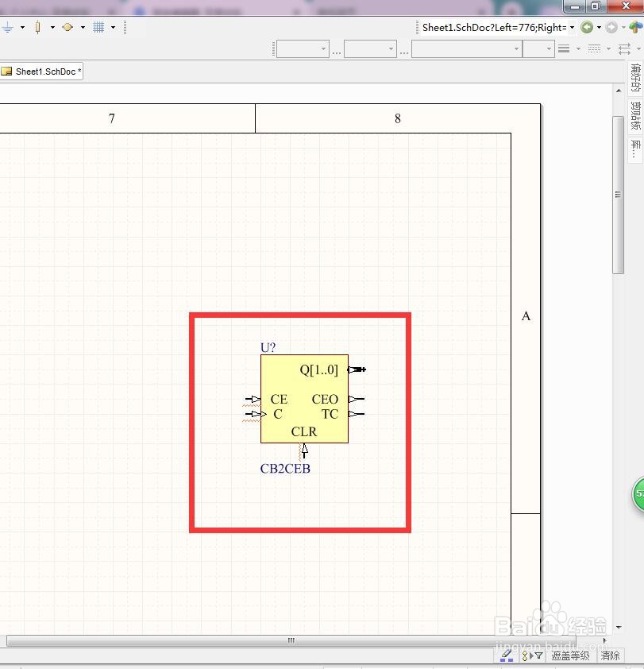
Task: Click the vertical scrollbar up arrow
Action: pos(619,91)
